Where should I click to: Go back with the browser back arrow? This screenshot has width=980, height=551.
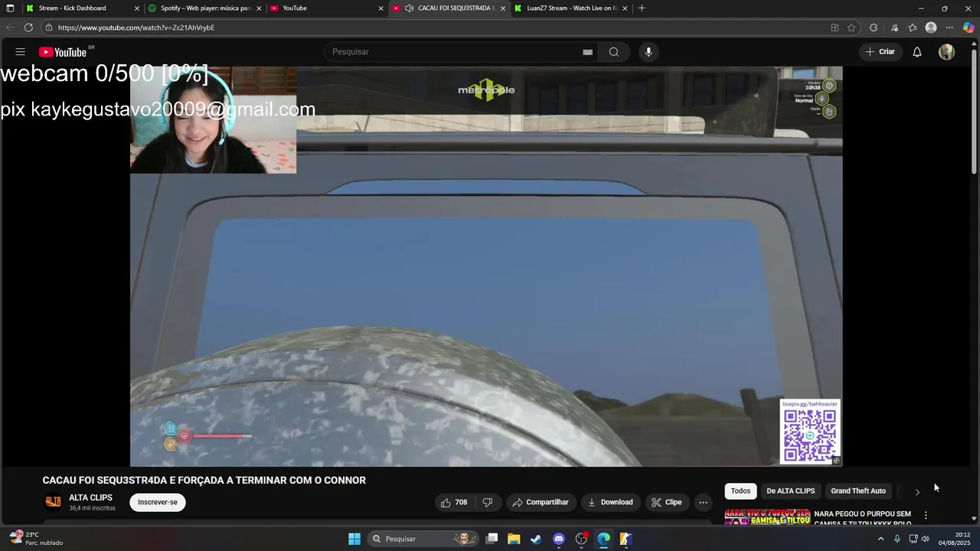click(10, 28)
